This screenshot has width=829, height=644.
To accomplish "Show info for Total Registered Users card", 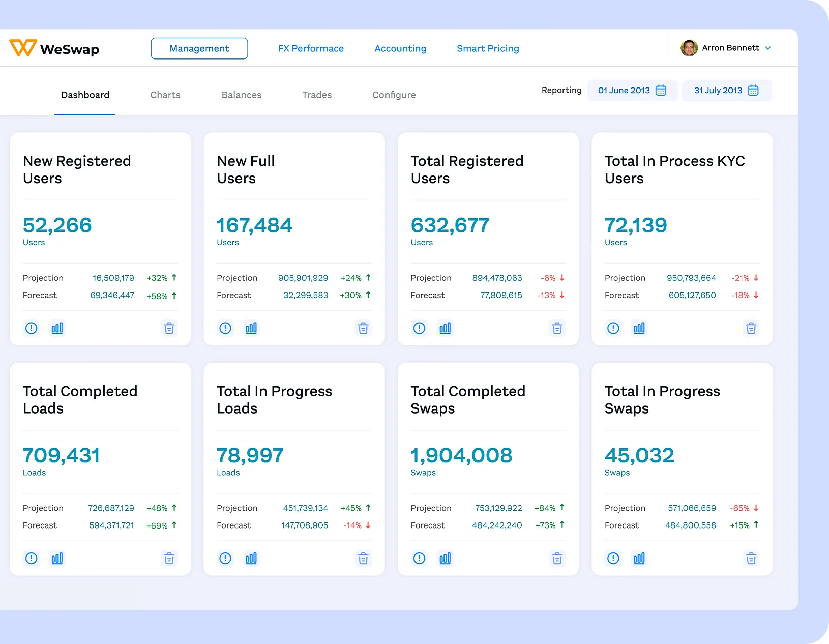I will tap(419, 328).
